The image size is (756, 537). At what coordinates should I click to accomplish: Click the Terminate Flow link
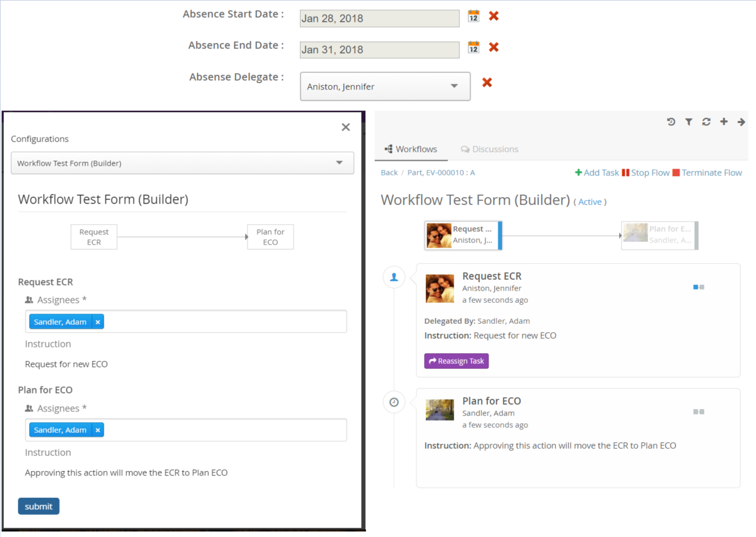(x=707, y=173)
